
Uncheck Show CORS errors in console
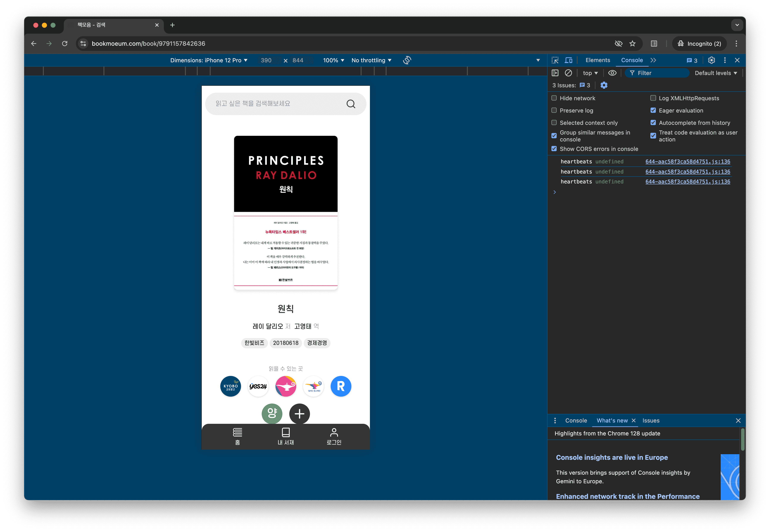[x=554, y=149]
